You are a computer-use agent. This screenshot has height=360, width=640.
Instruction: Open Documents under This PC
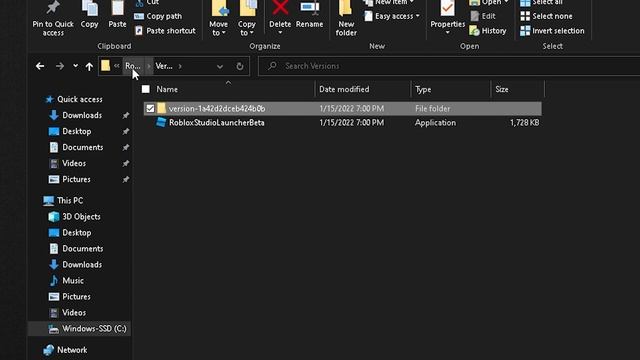coord(82,249)
